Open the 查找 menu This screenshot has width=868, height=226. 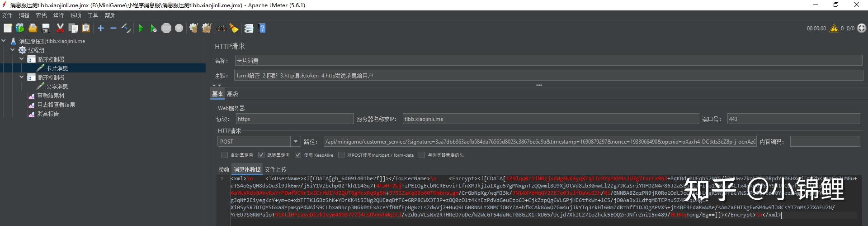(x=41, y=15)
